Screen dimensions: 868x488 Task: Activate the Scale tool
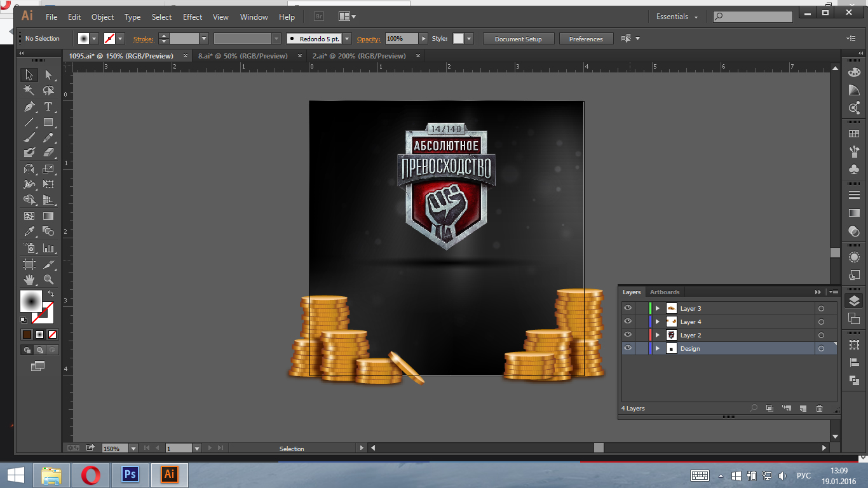point(48,169)
